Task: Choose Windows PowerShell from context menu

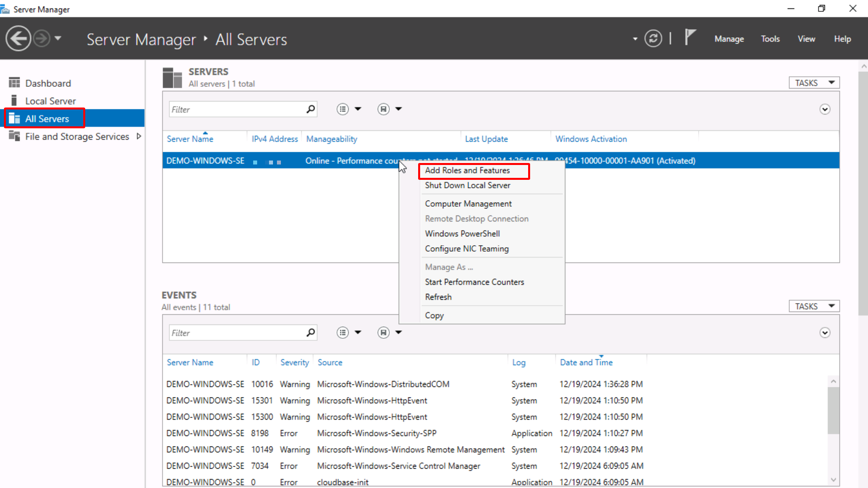Action: point(462,234)
